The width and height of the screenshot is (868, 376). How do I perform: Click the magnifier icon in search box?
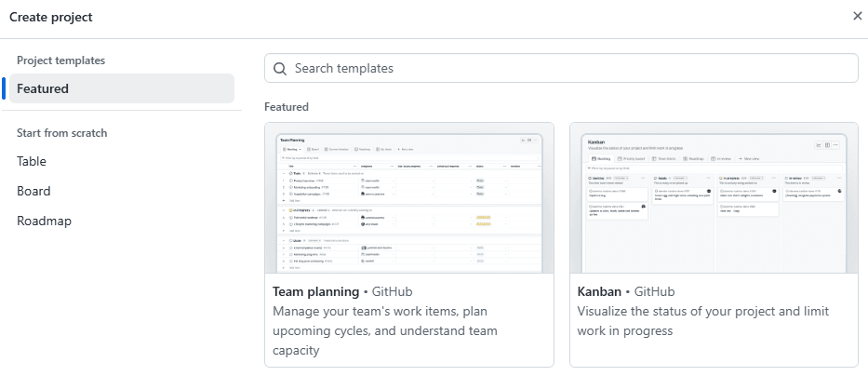[280, 69]
